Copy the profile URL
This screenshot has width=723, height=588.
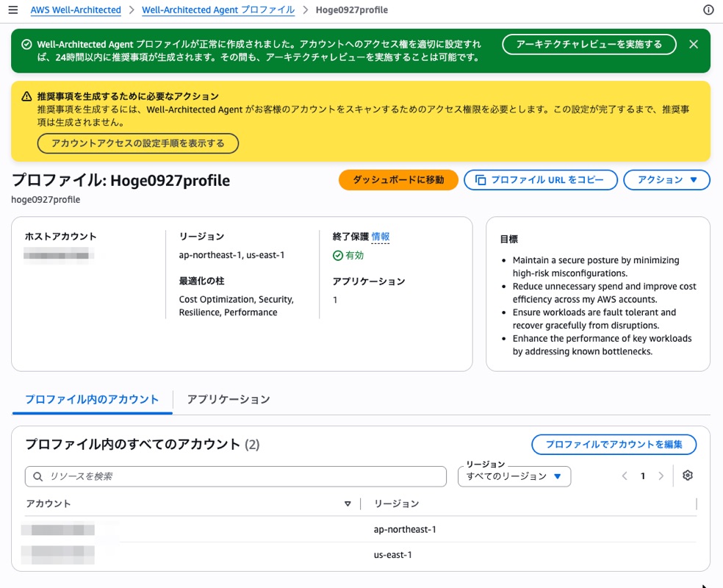point(540,180)
